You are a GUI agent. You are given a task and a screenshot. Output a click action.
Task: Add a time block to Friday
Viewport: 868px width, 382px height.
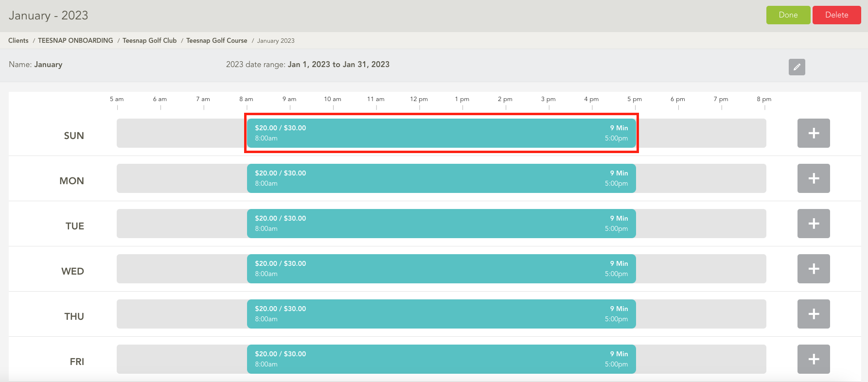click(x=813, y=359)
